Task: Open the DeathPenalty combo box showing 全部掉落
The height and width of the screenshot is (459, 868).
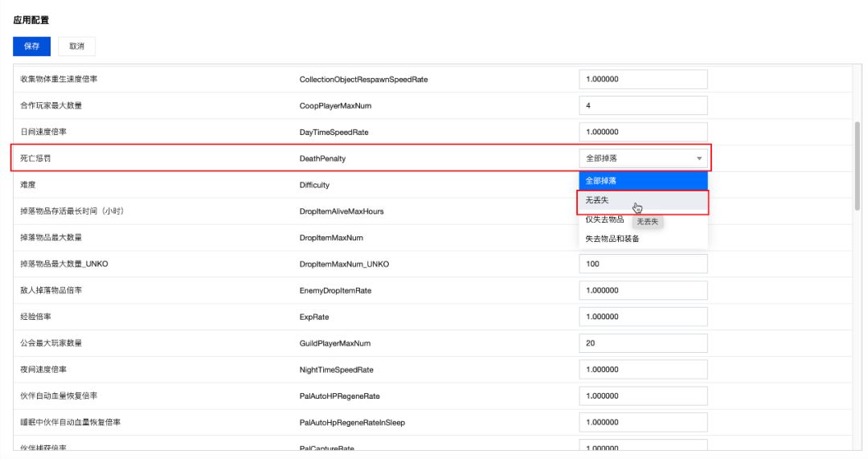Action: tap(635, 159)
